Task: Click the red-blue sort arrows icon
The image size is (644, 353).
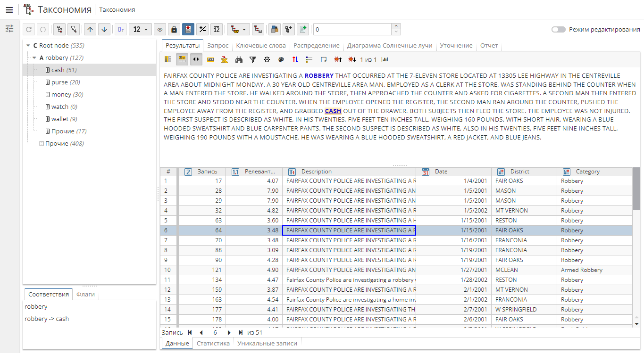Action: point(295,59)
